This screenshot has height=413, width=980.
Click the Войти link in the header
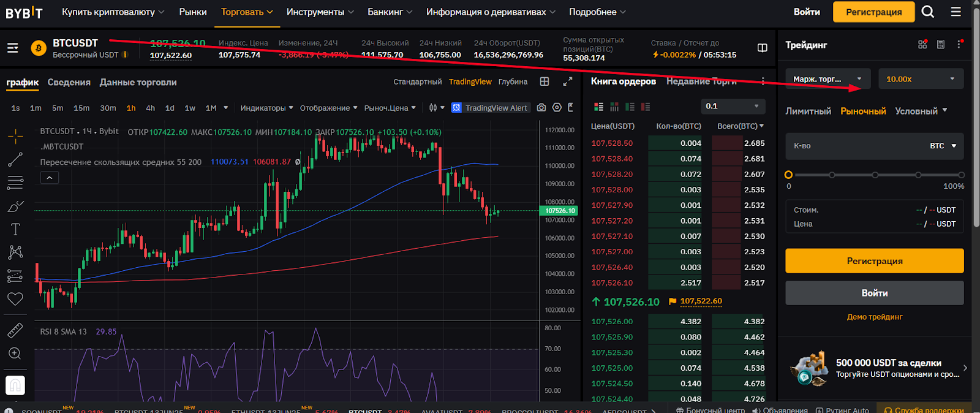tap(807, 12)
